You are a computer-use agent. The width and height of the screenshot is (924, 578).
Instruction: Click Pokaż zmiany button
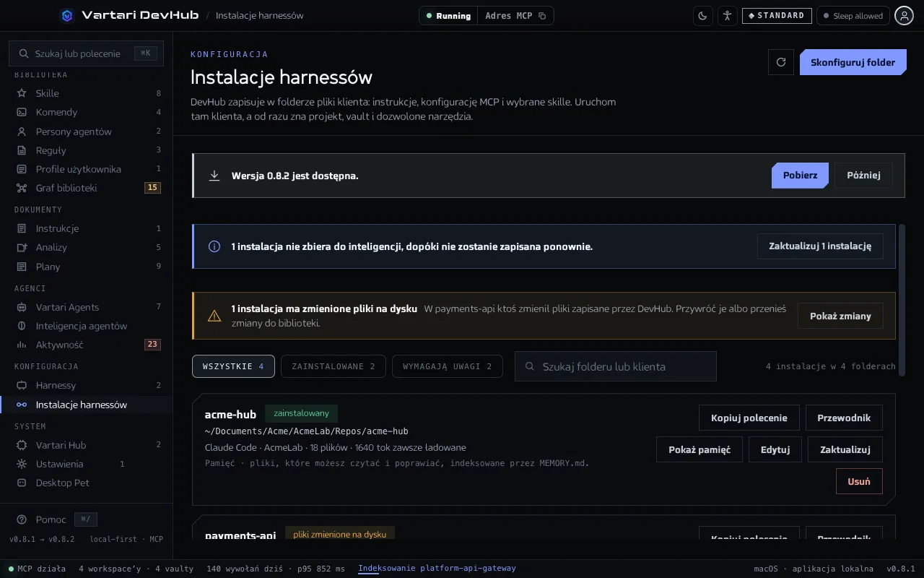[840, 316]
